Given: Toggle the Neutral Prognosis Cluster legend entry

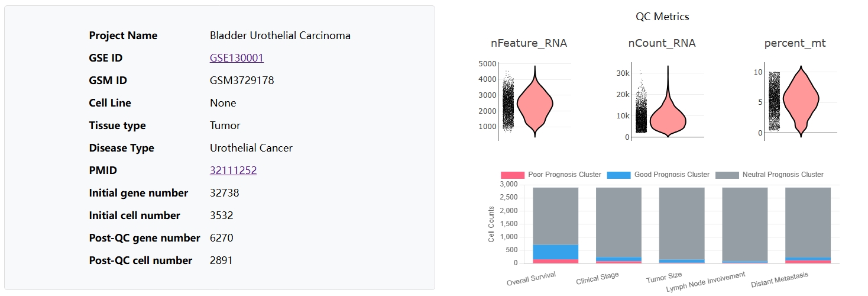Looking at the screenshot, I should tap(769, 175).
